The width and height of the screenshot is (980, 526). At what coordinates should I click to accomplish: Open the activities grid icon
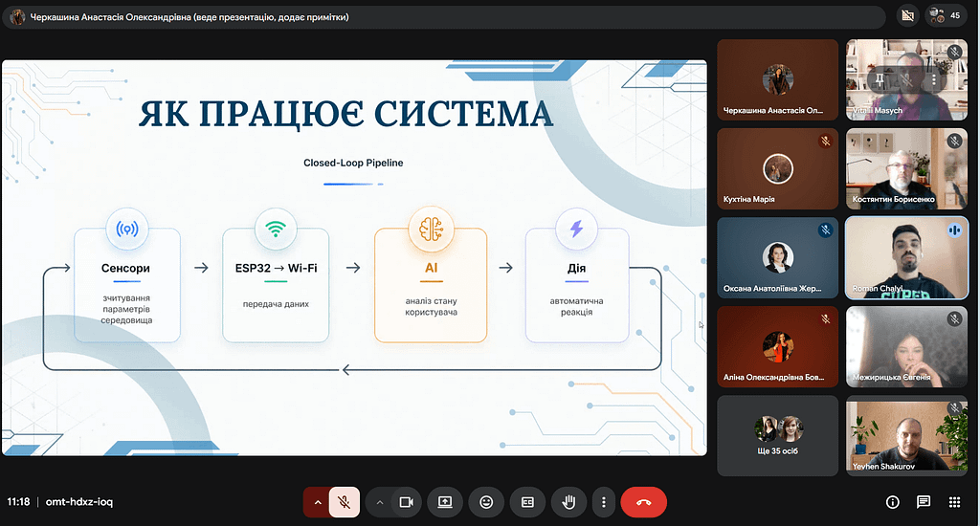(x=954, y=502)
